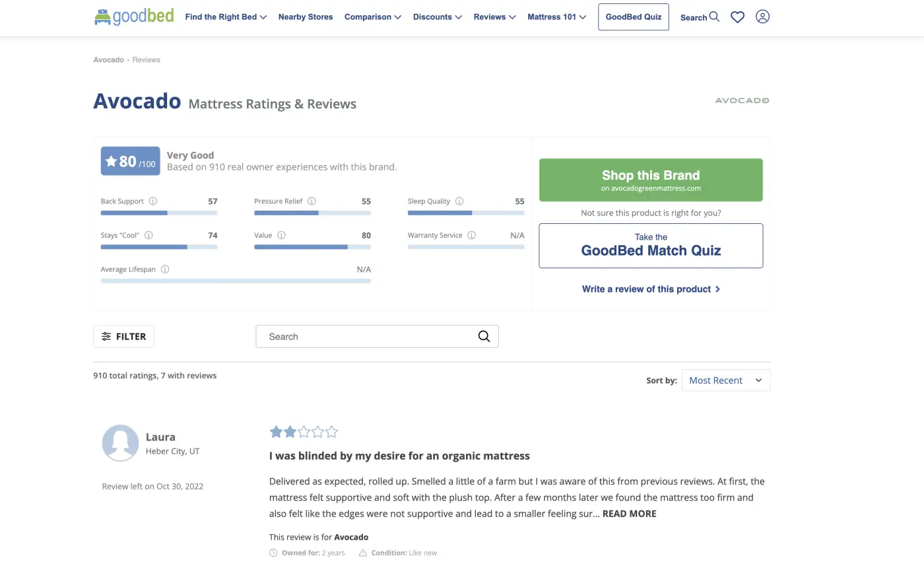Submit review search with magnifier icon
924x566 pixels.
484,336
